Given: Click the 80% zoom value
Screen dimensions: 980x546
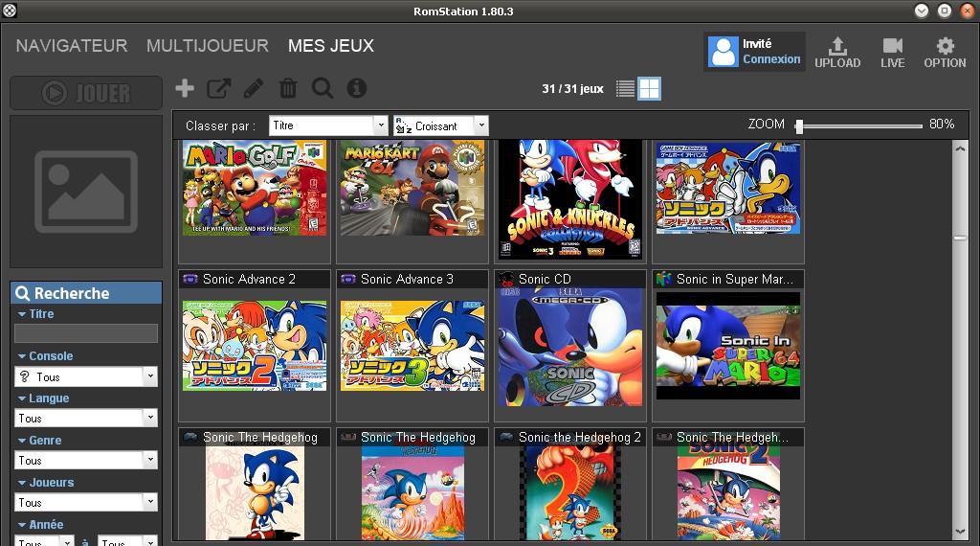Looking at the screenshot, I should coord(942,124).
